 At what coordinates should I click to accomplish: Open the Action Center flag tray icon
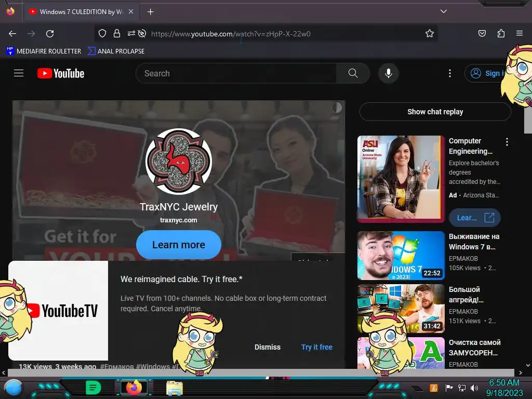coord(449,388)
